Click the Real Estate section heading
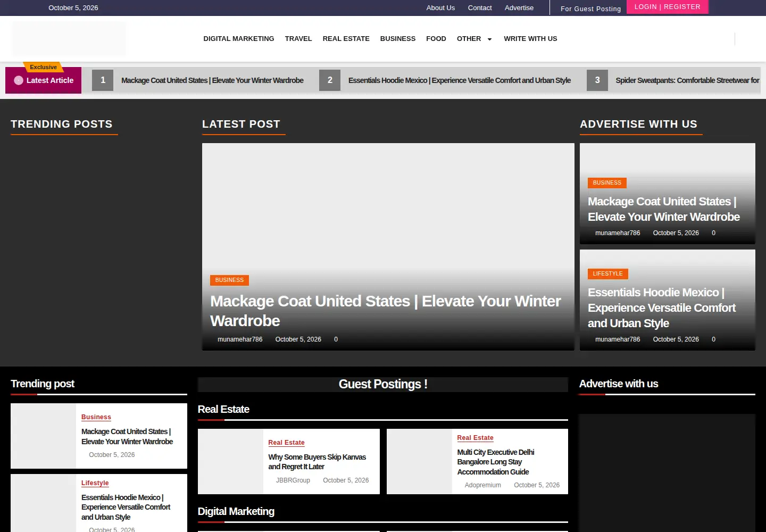This screenshot has width=766, height=532. 223,409
